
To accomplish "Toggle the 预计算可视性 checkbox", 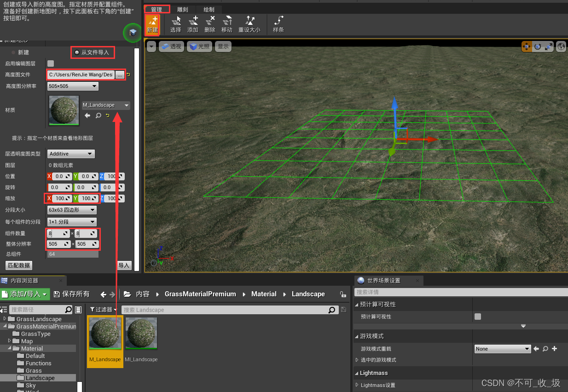I will 478,317.
